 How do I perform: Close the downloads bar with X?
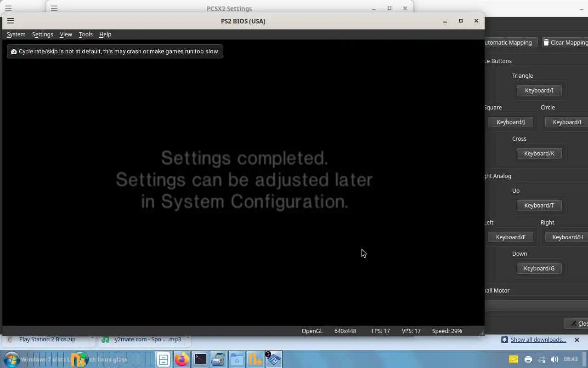click(x=577, y=340)
